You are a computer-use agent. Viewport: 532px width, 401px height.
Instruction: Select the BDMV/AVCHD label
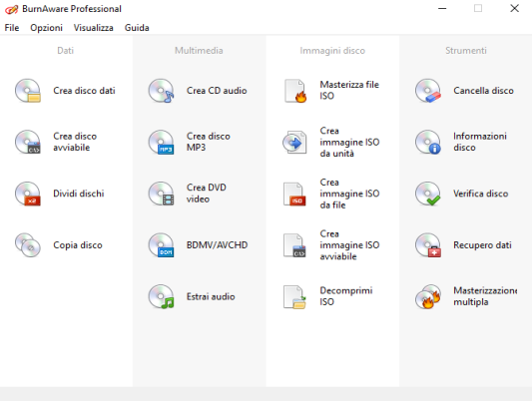[218, 244]
